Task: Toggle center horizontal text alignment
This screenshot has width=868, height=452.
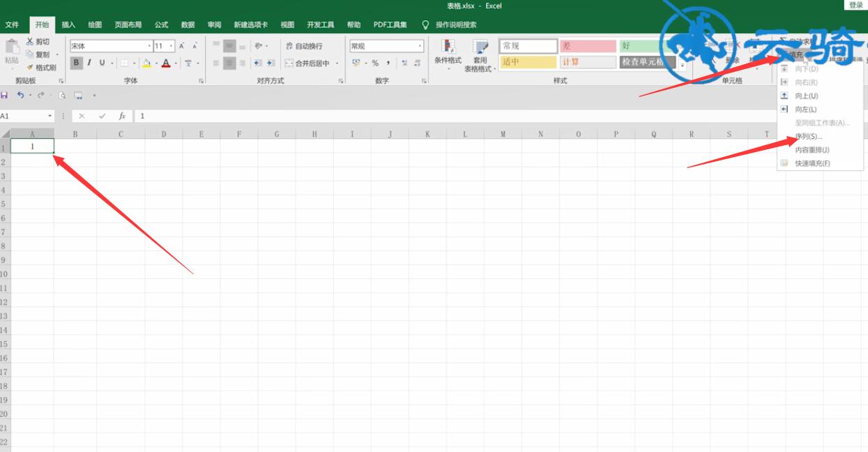Action: coord(229,63)
